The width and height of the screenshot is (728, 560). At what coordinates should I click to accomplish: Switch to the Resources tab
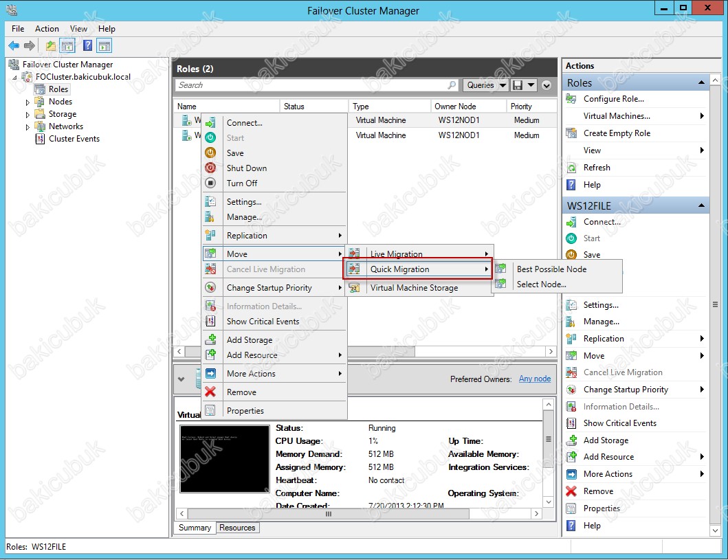click(237, 528)
